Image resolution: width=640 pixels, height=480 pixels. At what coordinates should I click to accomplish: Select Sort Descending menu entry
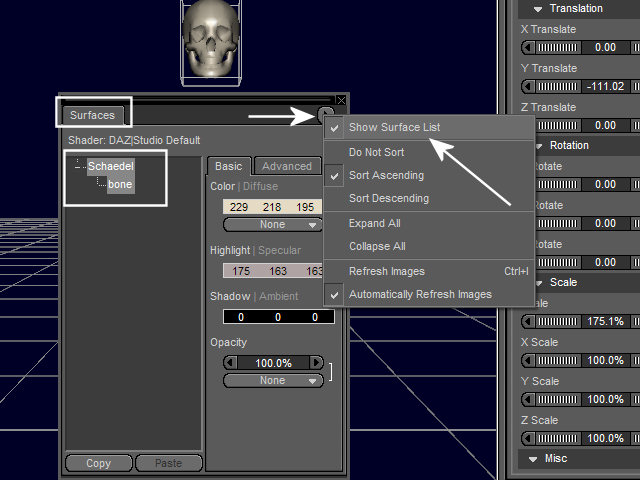429,198
